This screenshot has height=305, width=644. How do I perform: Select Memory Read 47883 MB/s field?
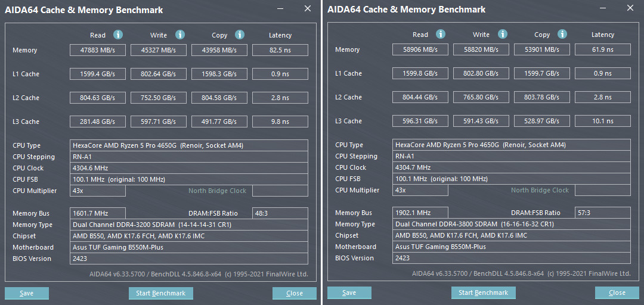pyautogui.click(x=97, y=50)
